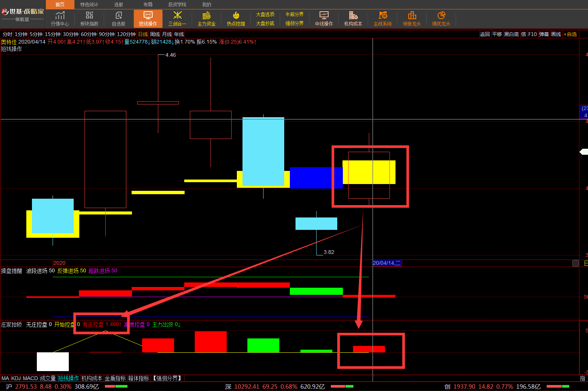
Task: Select 箱体指标 indicator tab
Action: click(139, 378)
